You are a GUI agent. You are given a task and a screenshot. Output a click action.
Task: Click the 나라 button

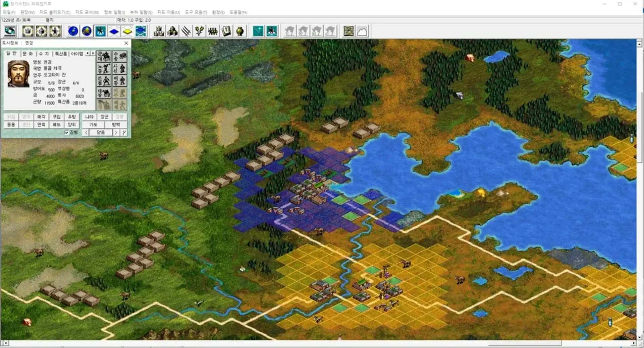click(89, 117)
